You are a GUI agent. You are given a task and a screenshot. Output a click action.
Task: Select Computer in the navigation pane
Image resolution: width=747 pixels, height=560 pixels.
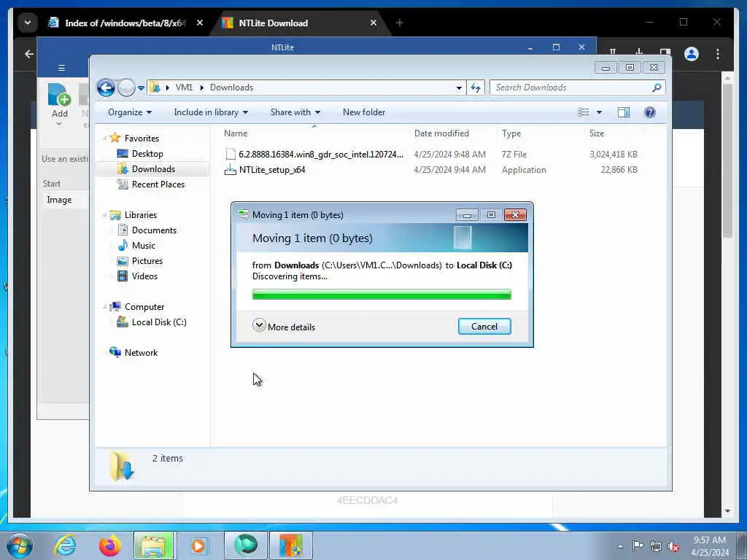click(144, 307)
